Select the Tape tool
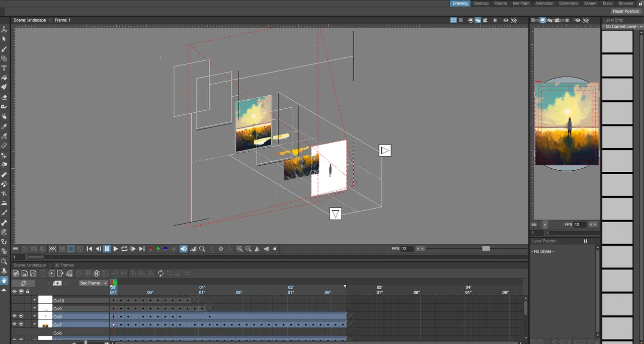 4,107
